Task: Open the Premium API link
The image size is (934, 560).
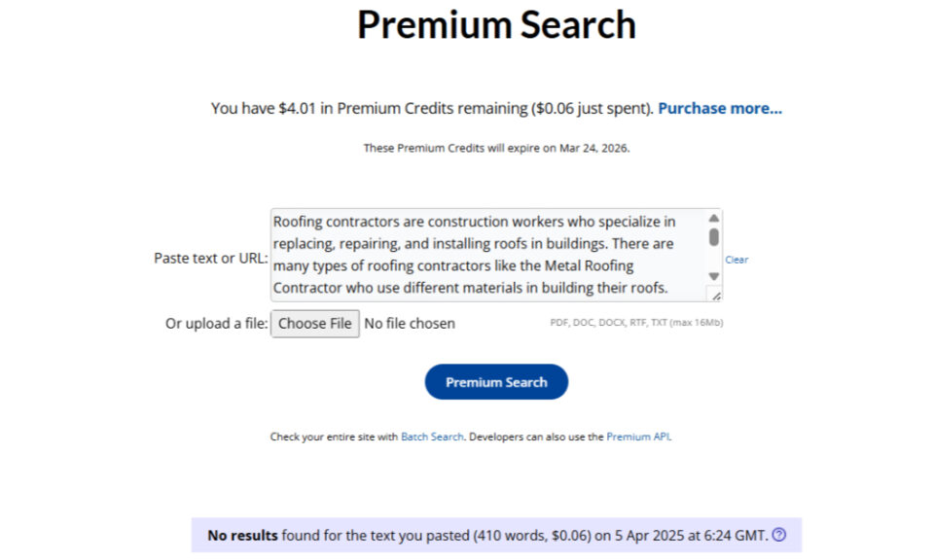Action: click(x=638, y=437)
